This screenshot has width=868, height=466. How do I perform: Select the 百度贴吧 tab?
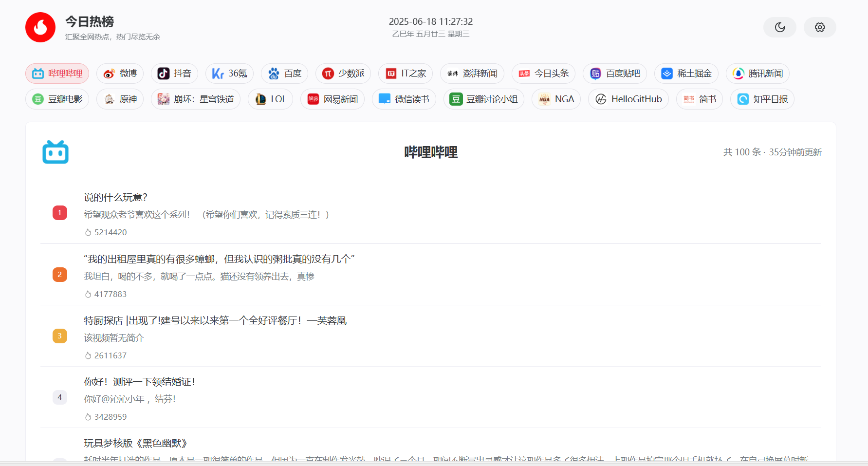[x=615, y=74]
